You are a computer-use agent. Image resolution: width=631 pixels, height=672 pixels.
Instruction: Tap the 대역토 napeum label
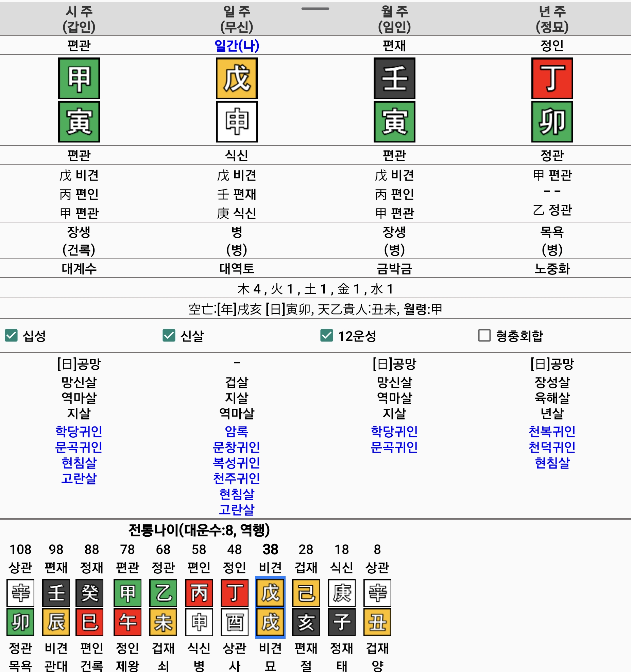(x=237, y=268)
